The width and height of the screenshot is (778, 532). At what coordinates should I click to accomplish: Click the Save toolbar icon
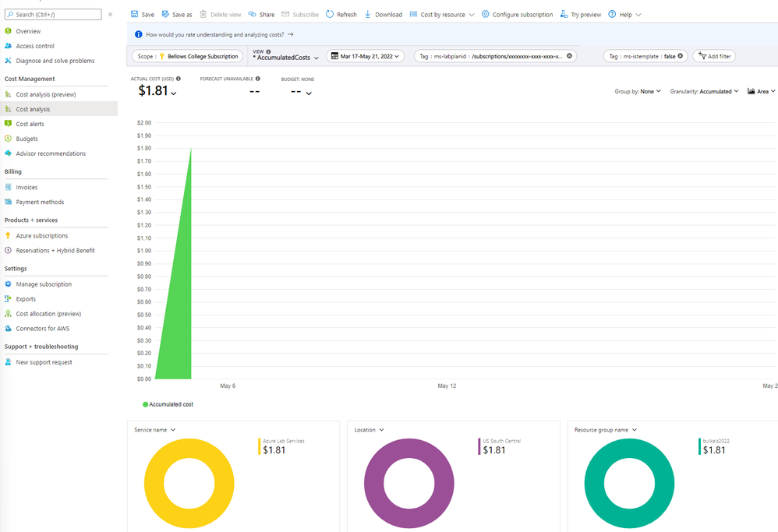pos(134,14)
